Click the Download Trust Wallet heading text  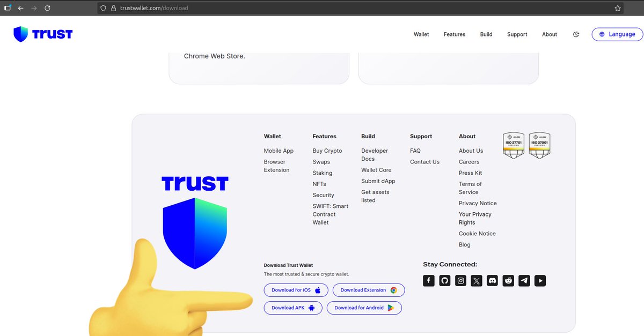288,265
